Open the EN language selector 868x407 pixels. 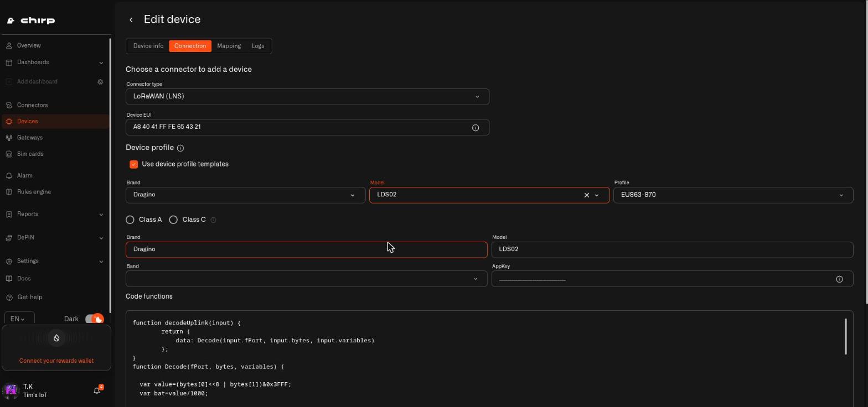tap(19, 319)
